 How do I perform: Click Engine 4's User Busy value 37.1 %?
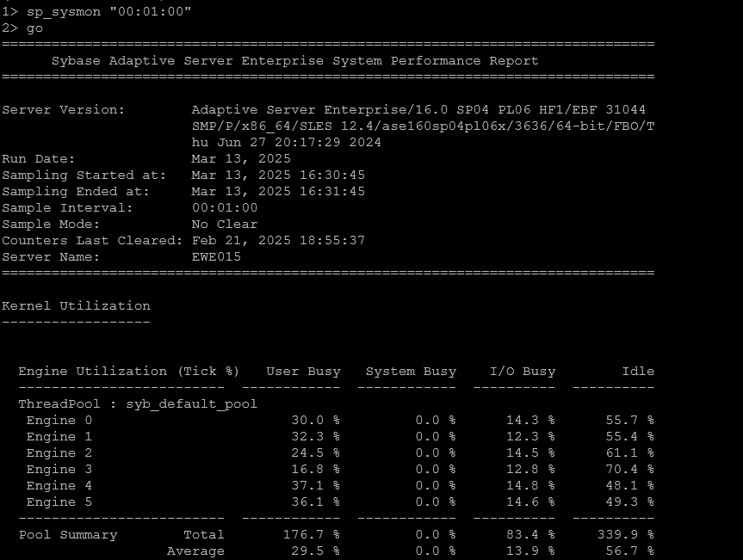(315, 486)
